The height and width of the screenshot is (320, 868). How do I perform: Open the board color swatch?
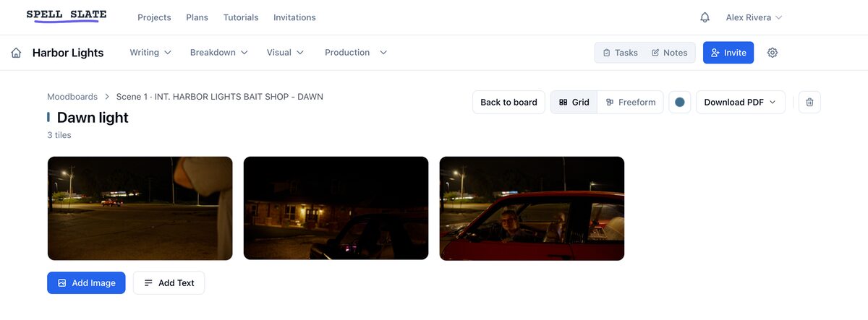[x=680, y=102]
